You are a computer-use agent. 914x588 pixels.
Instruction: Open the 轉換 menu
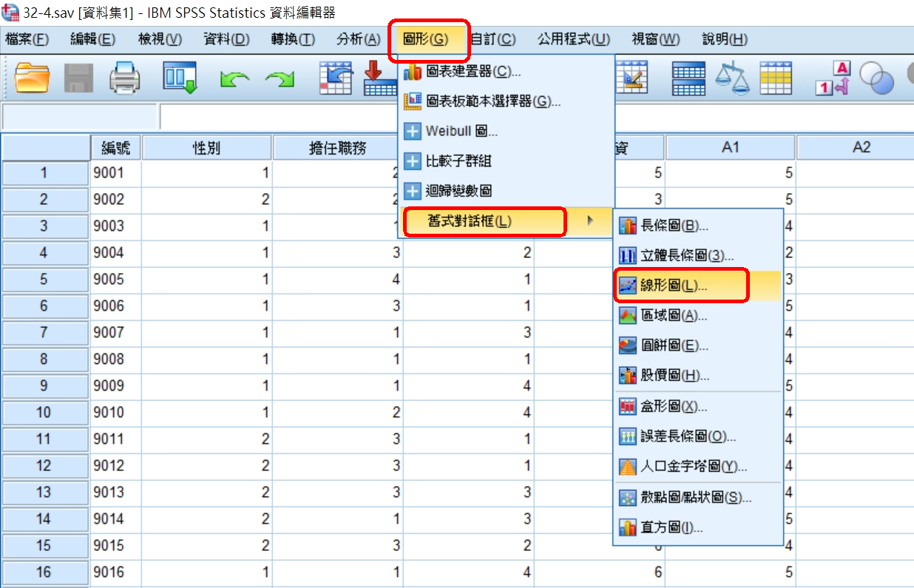click(293, 40)
